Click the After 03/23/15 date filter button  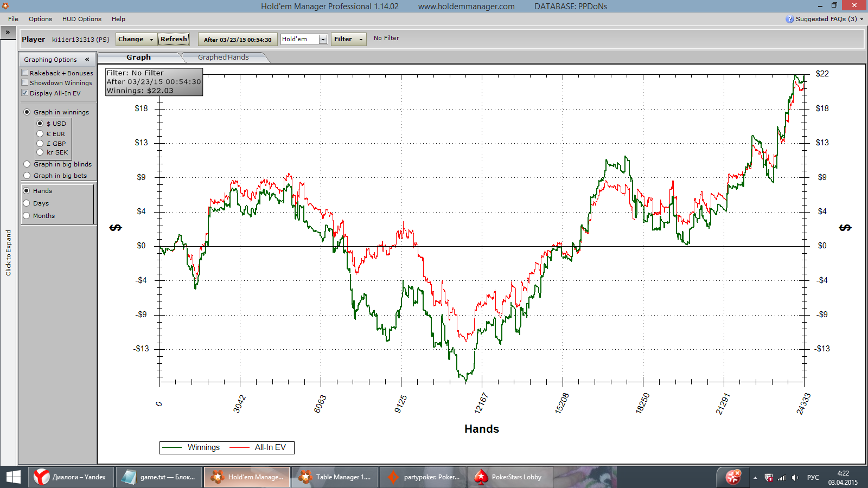click(238, 40)
